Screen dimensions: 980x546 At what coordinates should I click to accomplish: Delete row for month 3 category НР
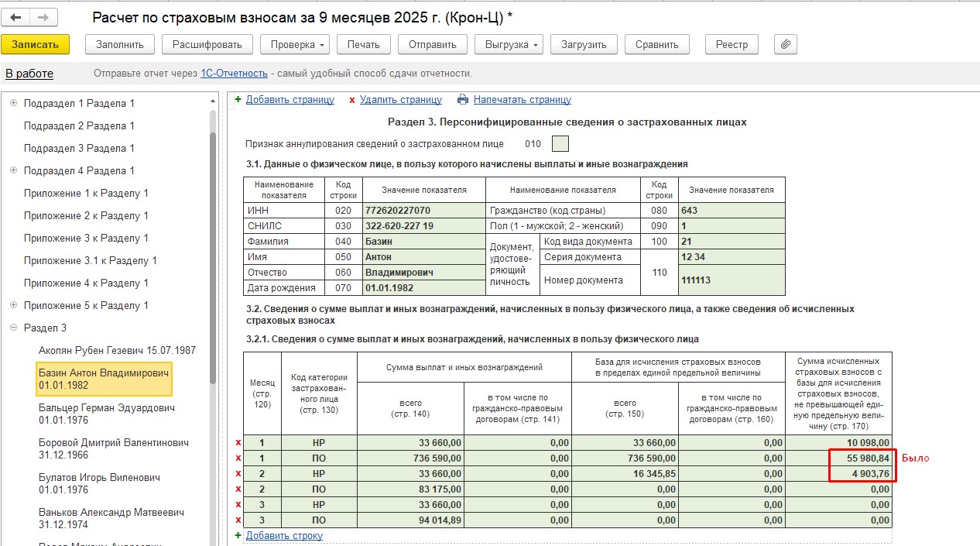(238, 505)
